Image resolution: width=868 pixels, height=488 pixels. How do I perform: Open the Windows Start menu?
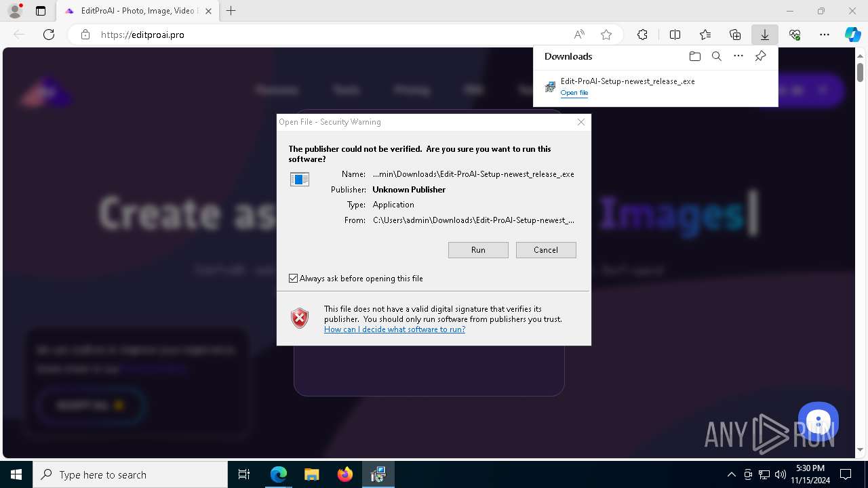[16, 474]
